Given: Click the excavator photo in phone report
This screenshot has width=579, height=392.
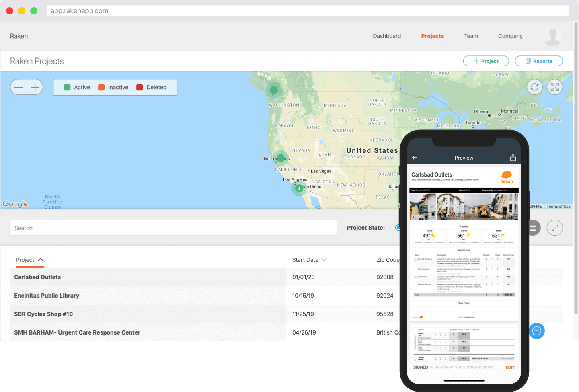Looking at the screenshot, I should [x=477, y=207].
